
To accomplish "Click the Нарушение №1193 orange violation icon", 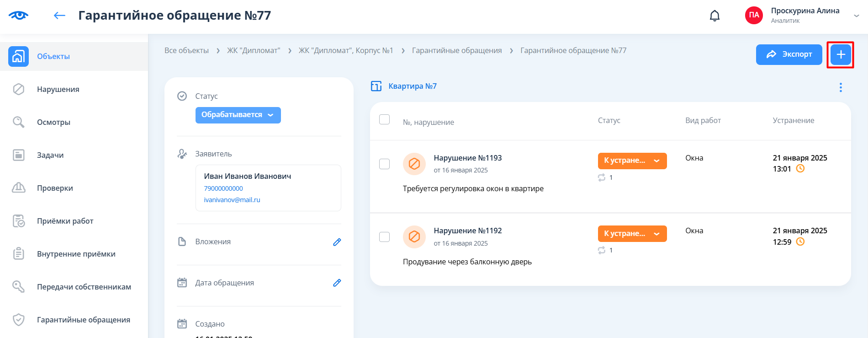I will (x=414, y=164).
